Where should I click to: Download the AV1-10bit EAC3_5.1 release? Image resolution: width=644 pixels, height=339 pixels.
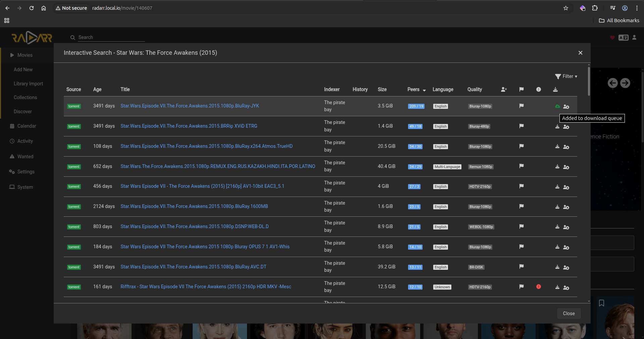click(557, 187)
